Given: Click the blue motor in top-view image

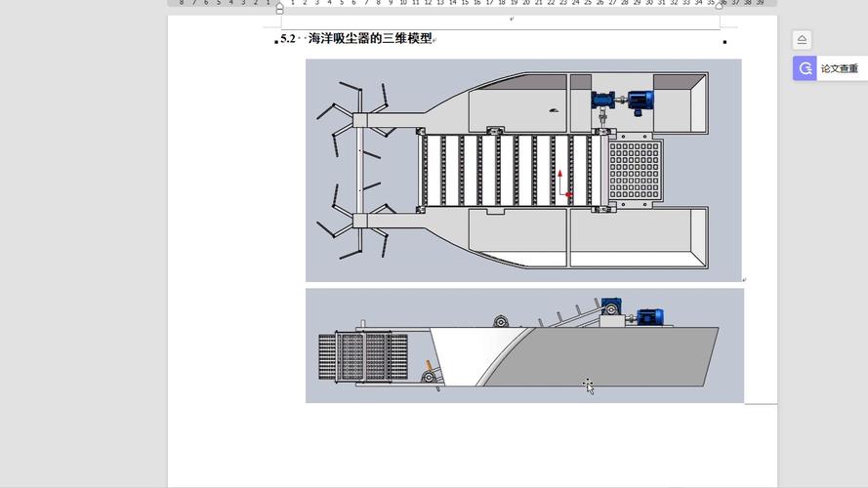Looking at the screenshot, I should coord(641,100).
